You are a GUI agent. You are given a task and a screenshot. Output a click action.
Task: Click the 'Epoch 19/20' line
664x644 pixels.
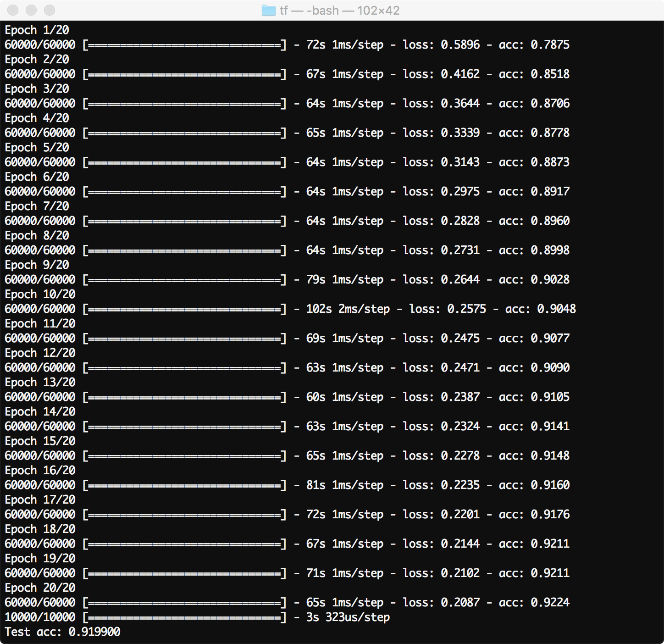(x=40, y=559)
